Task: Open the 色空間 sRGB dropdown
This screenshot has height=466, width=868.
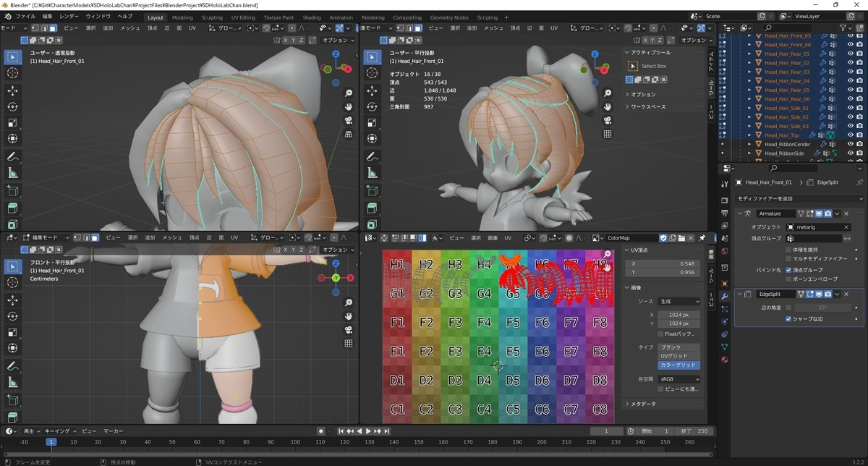Action: [x=678, y=379]
